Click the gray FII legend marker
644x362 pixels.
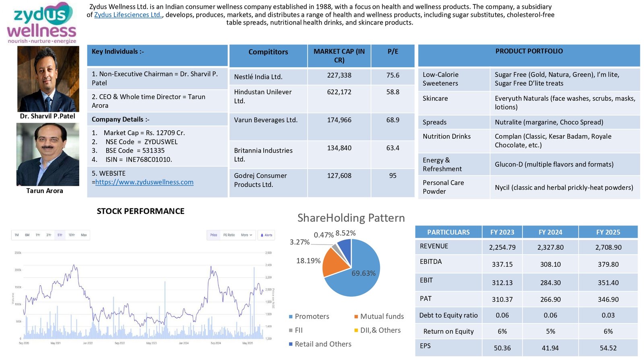pos(291,330)
